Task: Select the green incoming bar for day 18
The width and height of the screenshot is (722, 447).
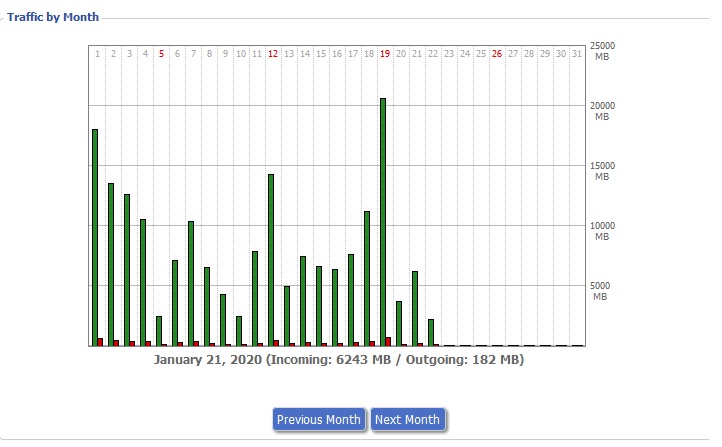Action: click(x=367, y=279)
